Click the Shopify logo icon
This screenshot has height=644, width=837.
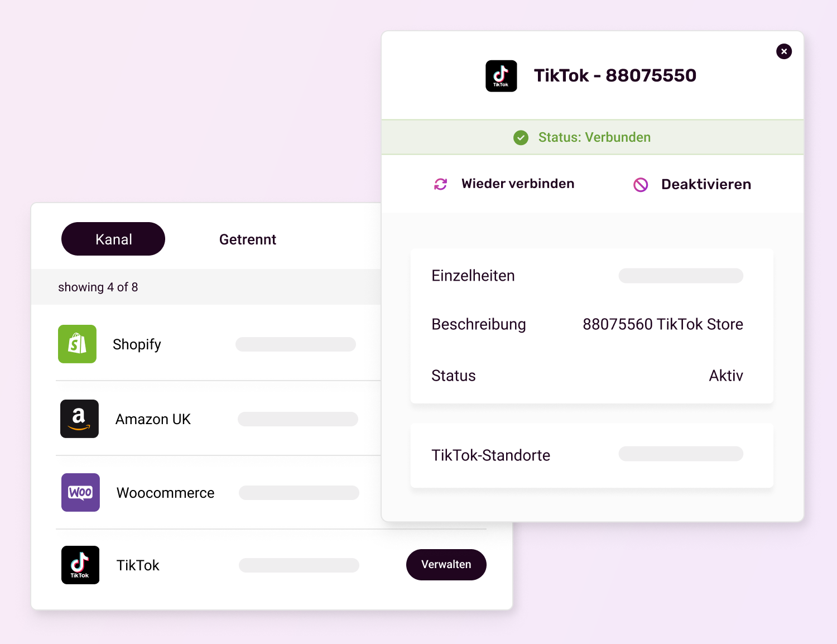[77, 344]
